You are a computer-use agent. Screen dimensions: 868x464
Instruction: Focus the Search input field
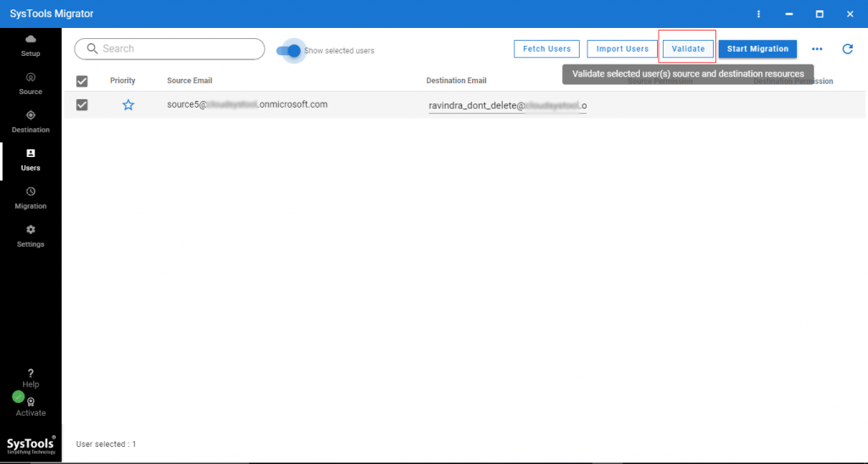[170, 48]
